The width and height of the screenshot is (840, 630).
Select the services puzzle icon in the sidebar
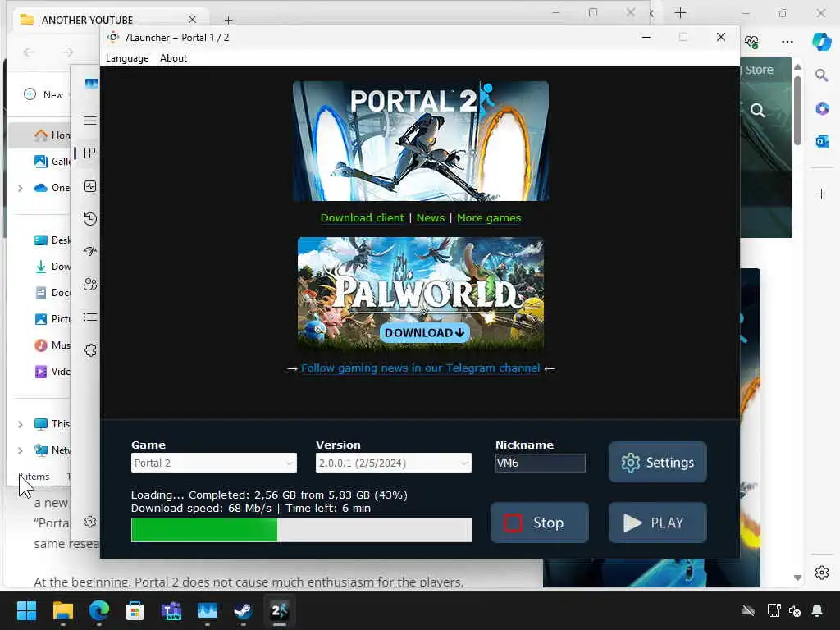90,350
